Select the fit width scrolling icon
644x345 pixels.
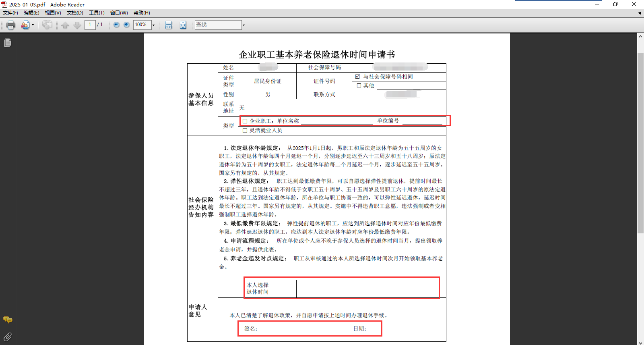pos(169,25)
